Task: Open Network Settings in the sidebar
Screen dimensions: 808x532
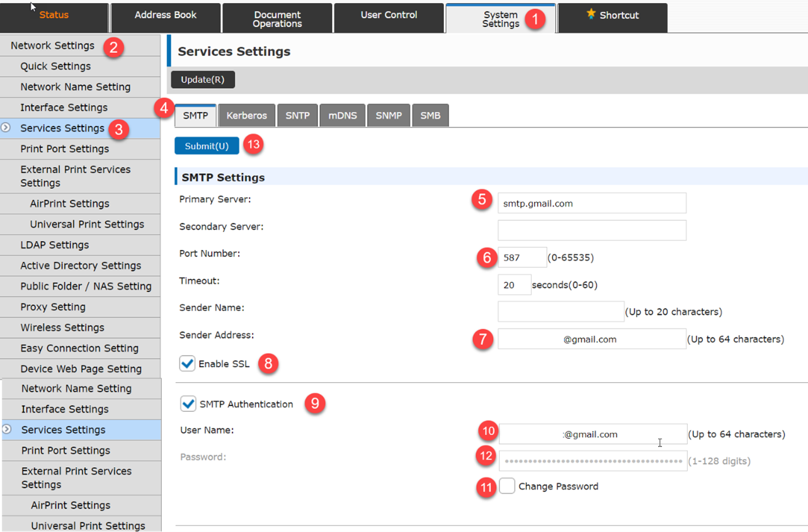Action: (80, 45)
